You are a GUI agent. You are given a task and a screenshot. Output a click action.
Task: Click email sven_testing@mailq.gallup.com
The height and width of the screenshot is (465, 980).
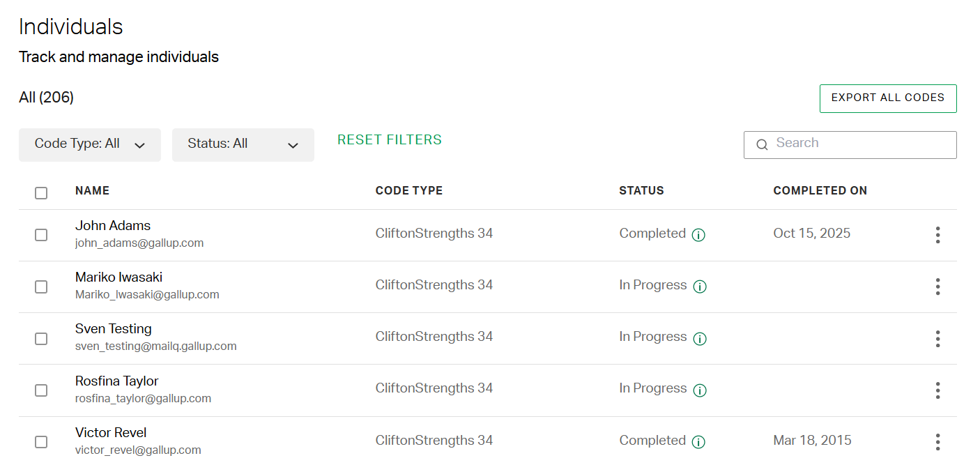[156, 346]
